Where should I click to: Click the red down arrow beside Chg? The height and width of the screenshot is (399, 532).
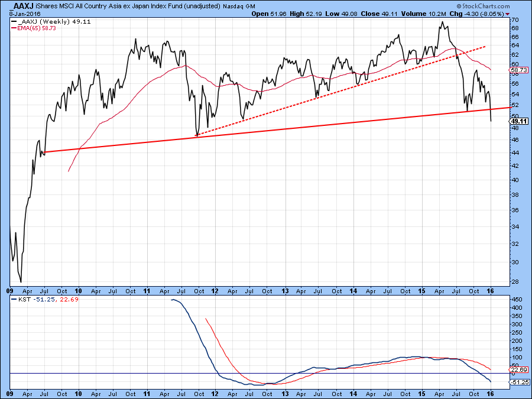(x=507, y=14)
